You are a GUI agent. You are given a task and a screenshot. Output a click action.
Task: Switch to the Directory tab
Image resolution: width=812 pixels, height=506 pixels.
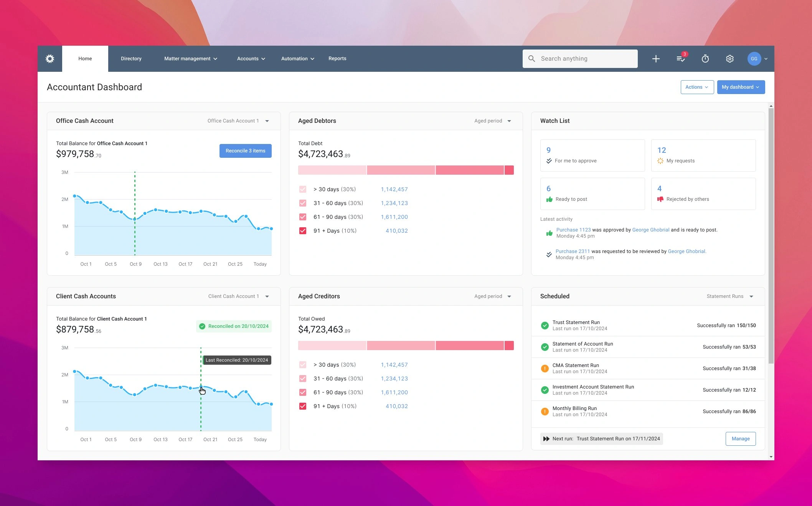click(x=131, y=58)
